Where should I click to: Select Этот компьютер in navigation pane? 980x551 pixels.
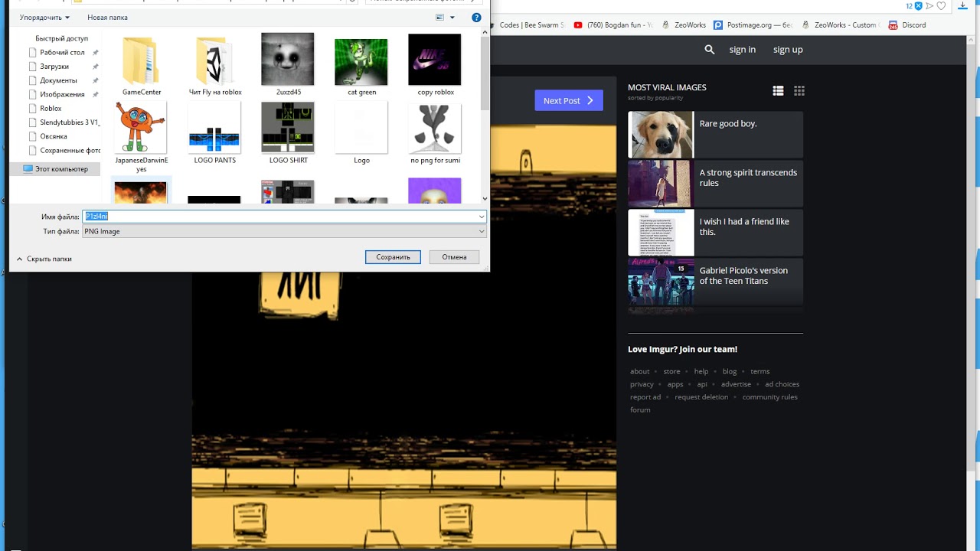pyautogui.click(x=55, y=168)
